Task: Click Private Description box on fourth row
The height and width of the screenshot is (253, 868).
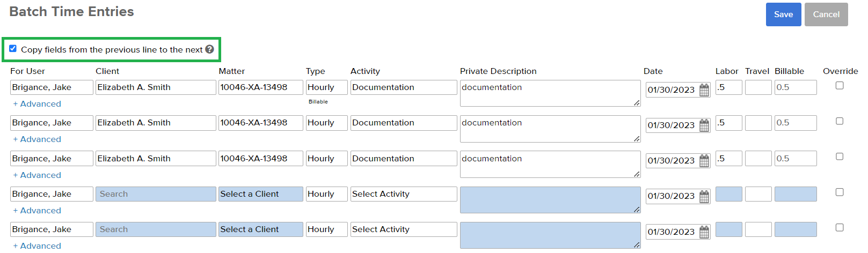Action: pos(550,200)
